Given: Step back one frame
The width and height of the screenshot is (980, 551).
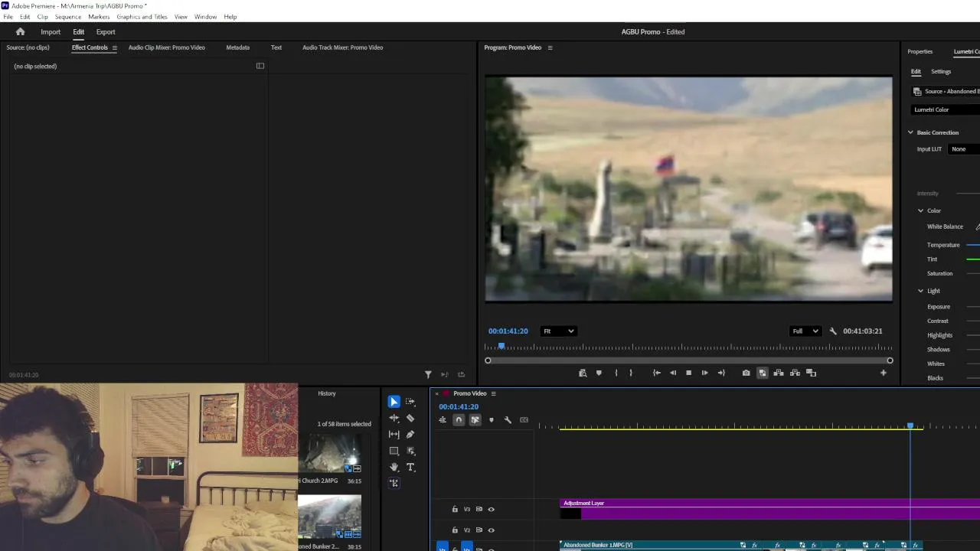Looking at the screenshot, I should tap(673, 373).
